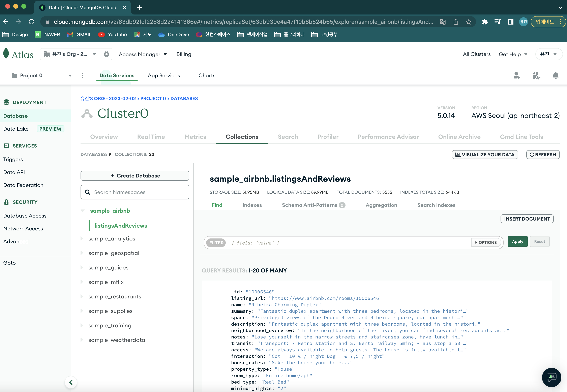Open the browser media control icon

click(498, 22)
